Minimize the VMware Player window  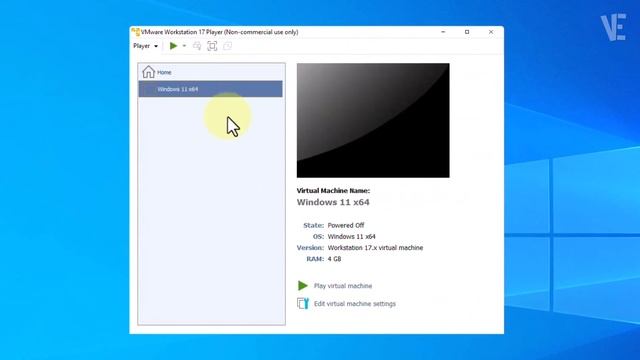pyautogui.click(x=443, y=32)
